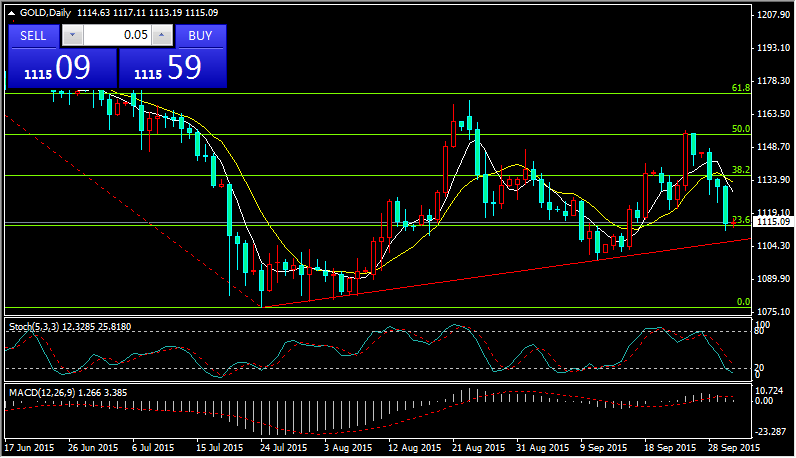Click the SELL button
The image size is (796, 458).
coord(33,35)
